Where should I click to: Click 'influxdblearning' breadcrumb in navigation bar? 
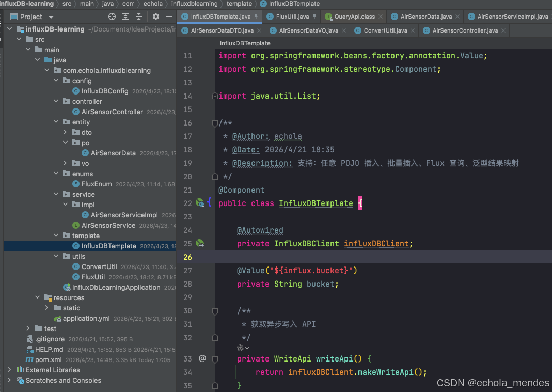click(x=194, y=4)
